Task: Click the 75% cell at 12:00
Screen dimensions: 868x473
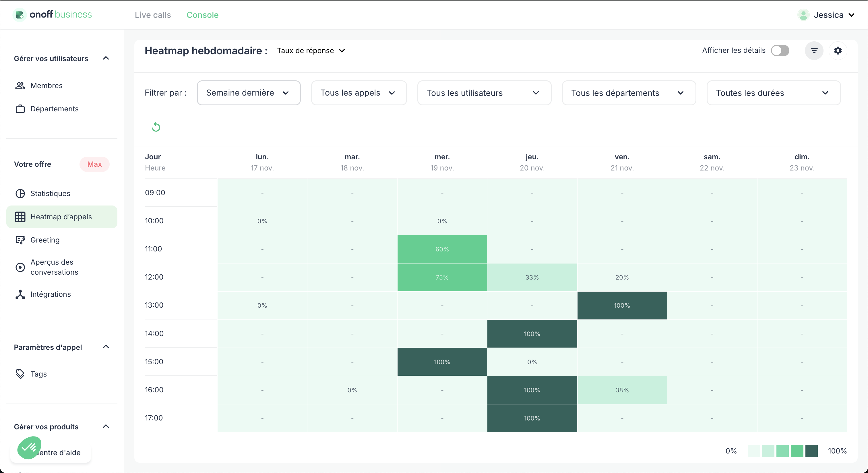Action: tap(442, 277)
